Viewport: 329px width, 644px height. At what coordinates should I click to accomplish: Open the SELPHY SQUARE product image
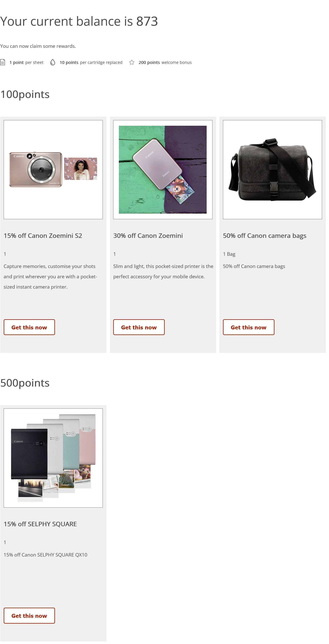(x=53, y=457)
